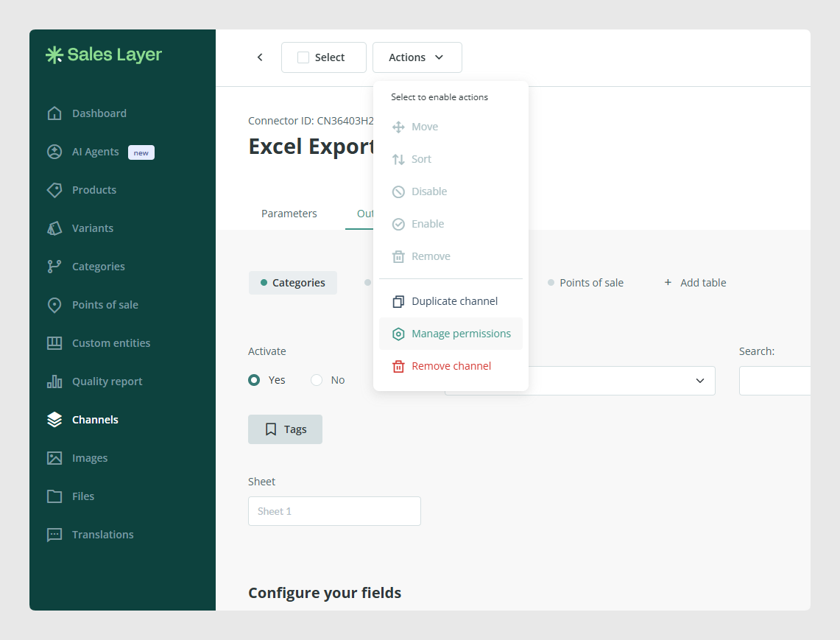
Task: Collapse the Actions dropdown menu
Action: (x=417, y=57)
